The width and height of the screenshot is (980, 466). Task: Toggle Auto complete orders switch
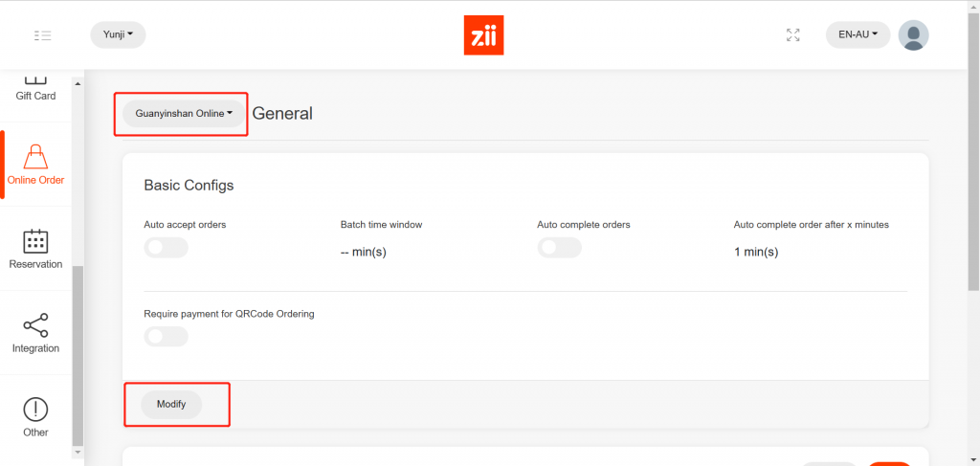point(559,248)
